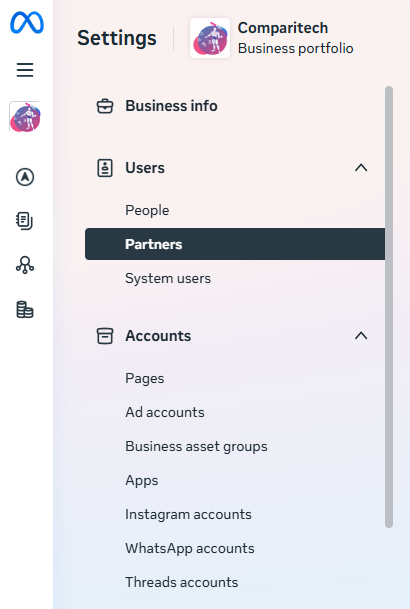Open Threads accounts
Screen dimensions: 410x609
pos(181,583)
